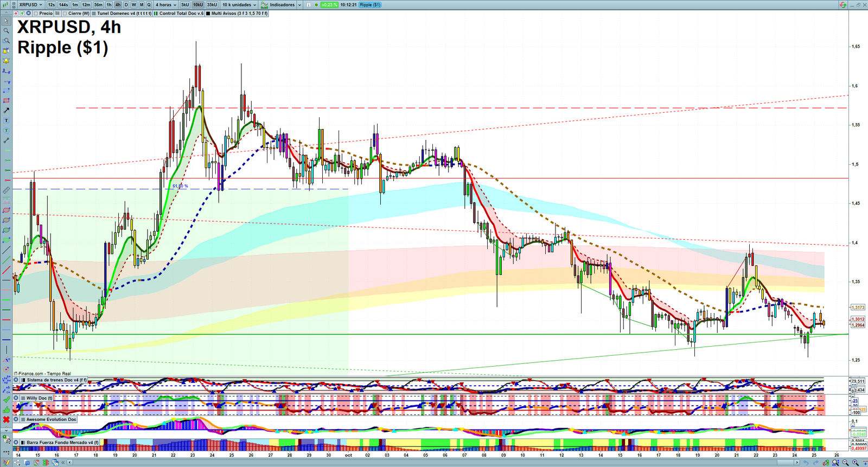This screenshot has height=467, width=868.
Task: Select the W weekly timeframe
Action: [134, 5]
